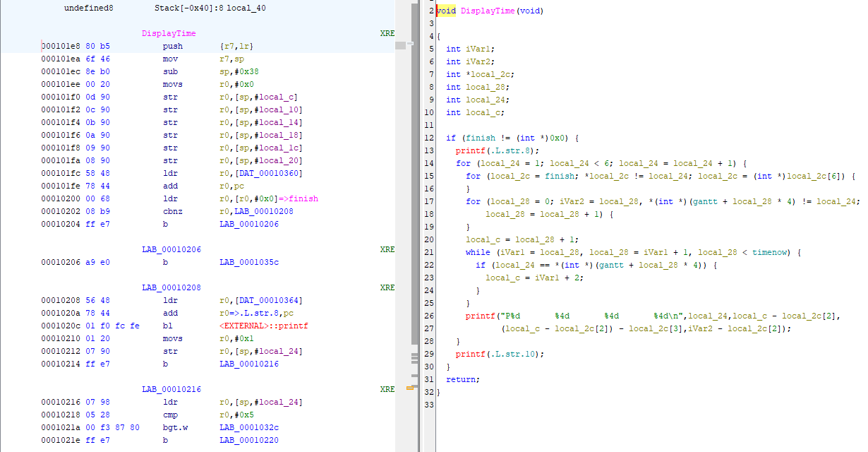Click local_c = local_28 + 1; statement

click(522, 239)
